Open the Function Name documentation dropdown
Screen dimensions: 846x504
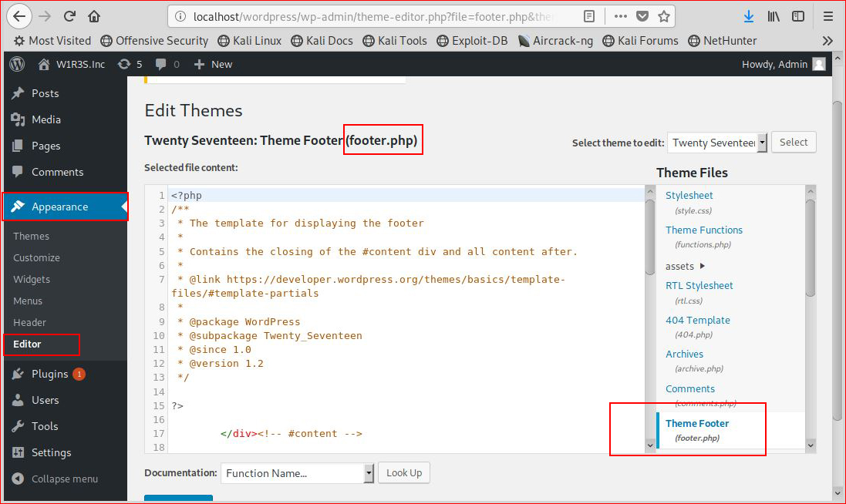pos(297,473)
